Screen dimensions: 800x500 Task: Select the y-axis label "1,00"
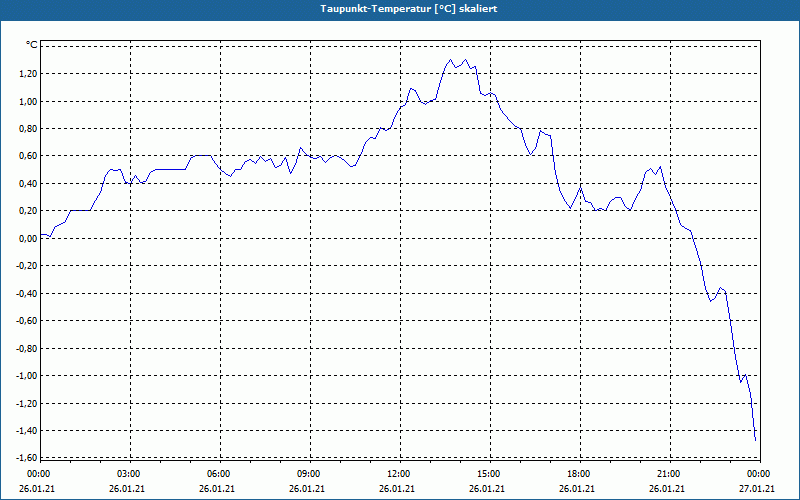tap(30, 102)
